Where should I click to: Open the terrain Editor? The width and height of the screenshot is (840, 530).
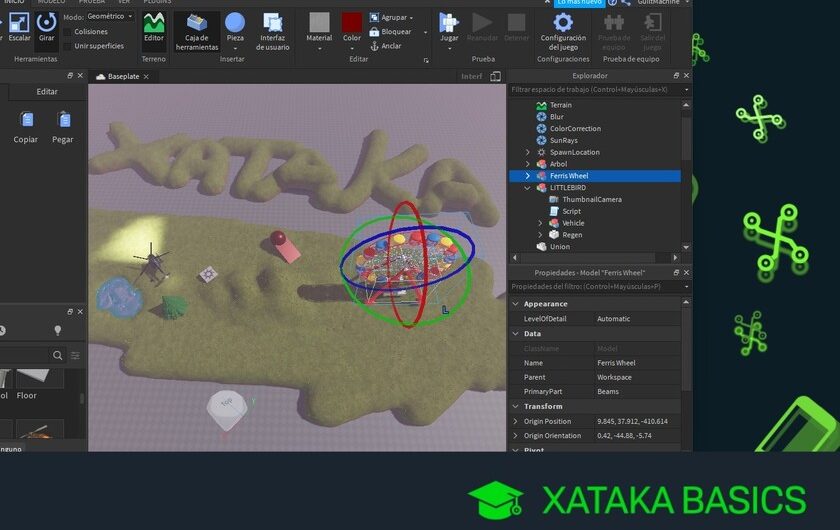point(154,27)
